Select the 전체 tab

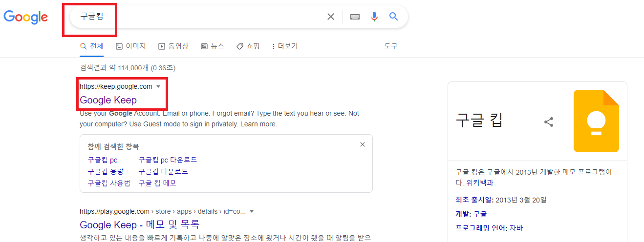92,46
